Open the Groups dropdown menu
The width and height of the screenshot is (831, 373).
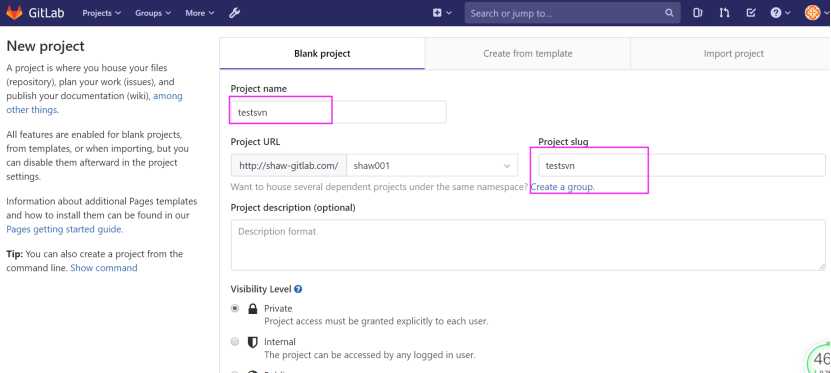tap(153, 13)
